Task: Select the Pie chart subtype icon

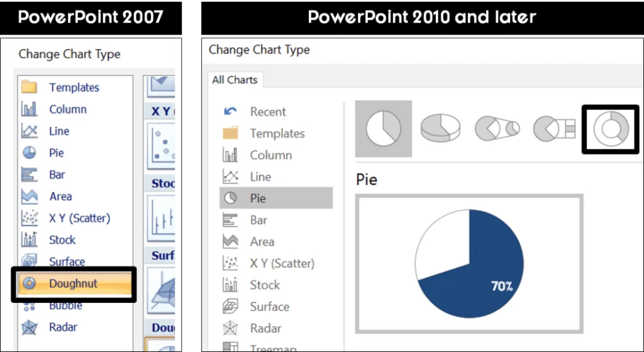Action: 383,128
